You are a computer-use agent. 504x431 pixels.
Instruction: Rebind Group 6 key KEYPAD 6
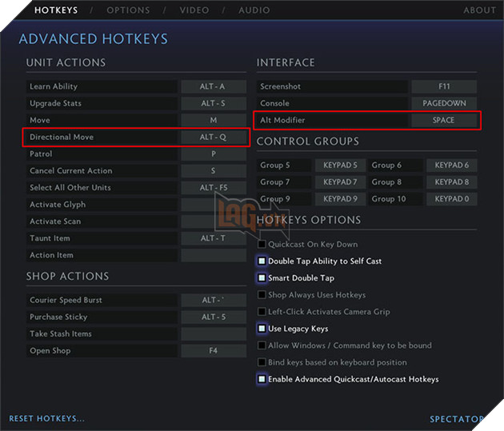click(x=452, y=165)
